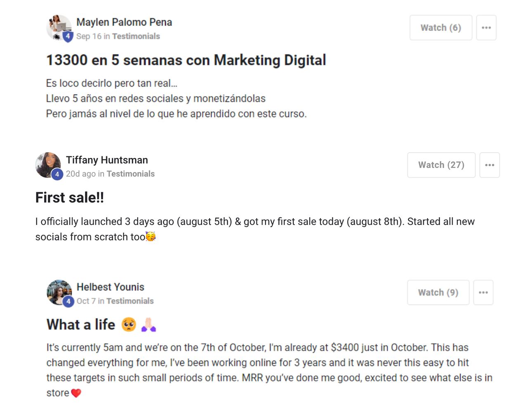Viewport: 532px width, 406px height.
Task: Expand options menu for What a life post
Action: tap(483, 293)
